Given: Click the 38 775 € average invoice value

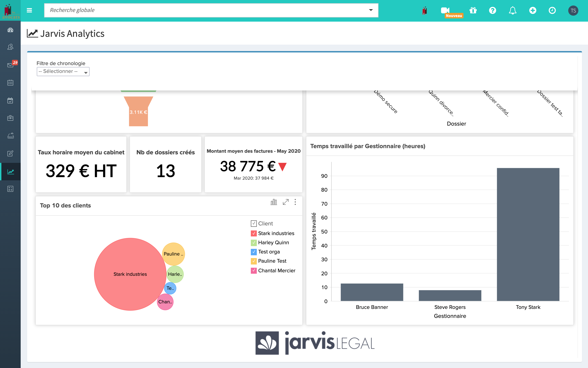Looking at the screenshot, I should pyautogui.click(x=248, y=166).
